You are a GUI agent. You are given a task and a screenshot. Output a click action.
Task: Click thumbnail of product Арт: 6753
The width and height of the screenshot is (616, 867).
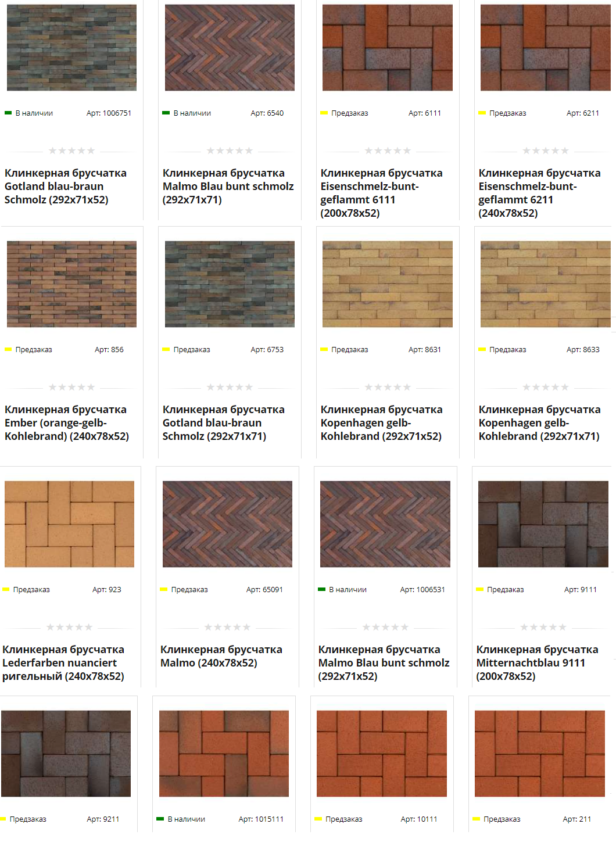point(230,284)
